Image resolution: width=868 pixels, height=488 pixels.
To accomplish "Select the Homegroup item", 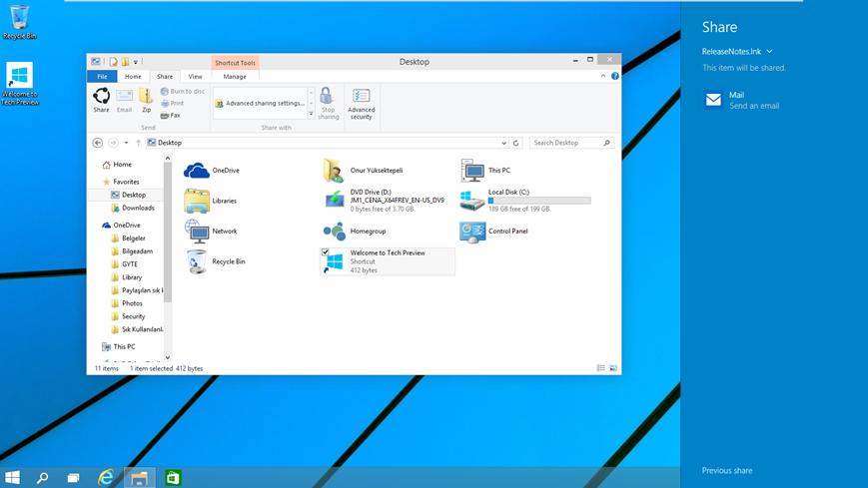I will 355,232.
